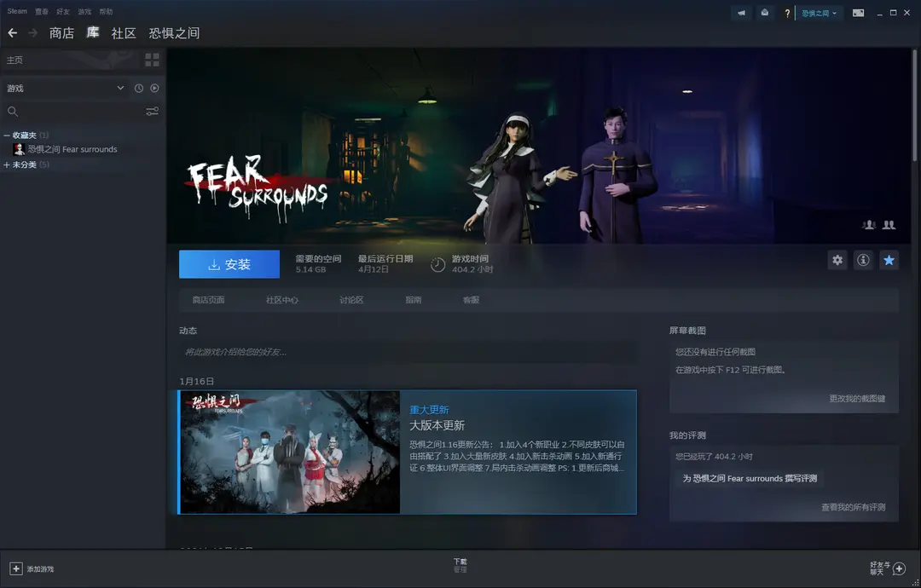Click the 游戏时间 404.2 小时 text
Viewport: 921px width, 588px height.
472,264
